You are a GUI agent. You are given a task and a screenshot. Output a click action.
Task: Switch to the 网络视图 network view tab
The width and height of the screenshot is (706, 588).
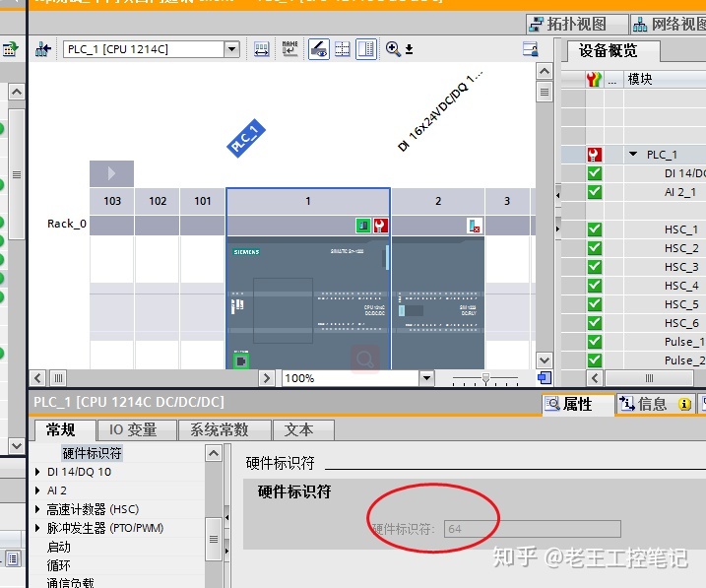[x=669, y=24]
